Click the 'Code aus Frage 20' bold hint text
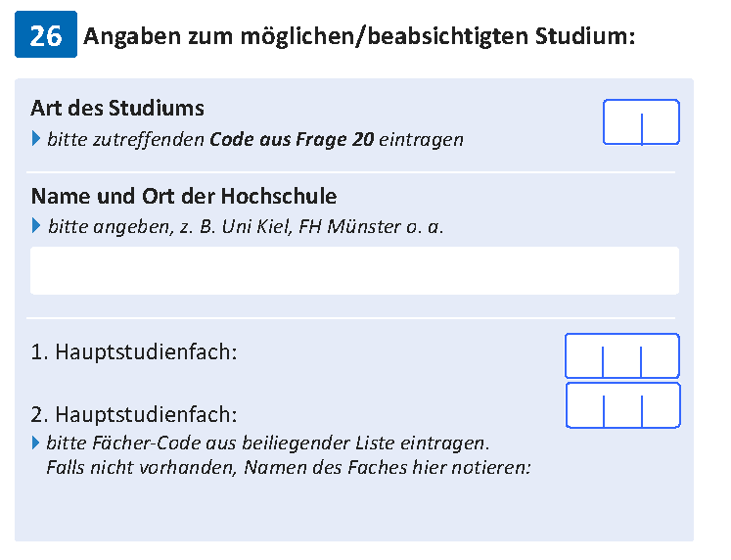The image size is (731, 560). tap(292, 139)
